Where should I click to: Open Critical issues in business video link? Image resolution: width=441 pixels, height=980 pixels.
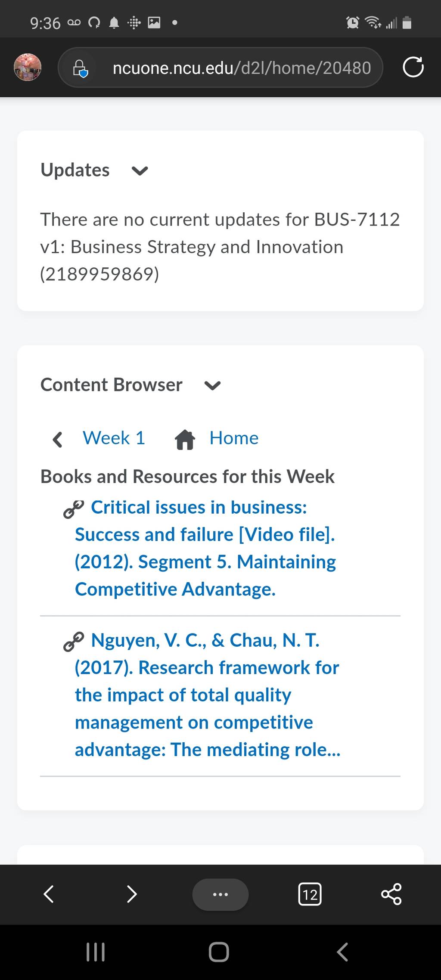[205, 548]
